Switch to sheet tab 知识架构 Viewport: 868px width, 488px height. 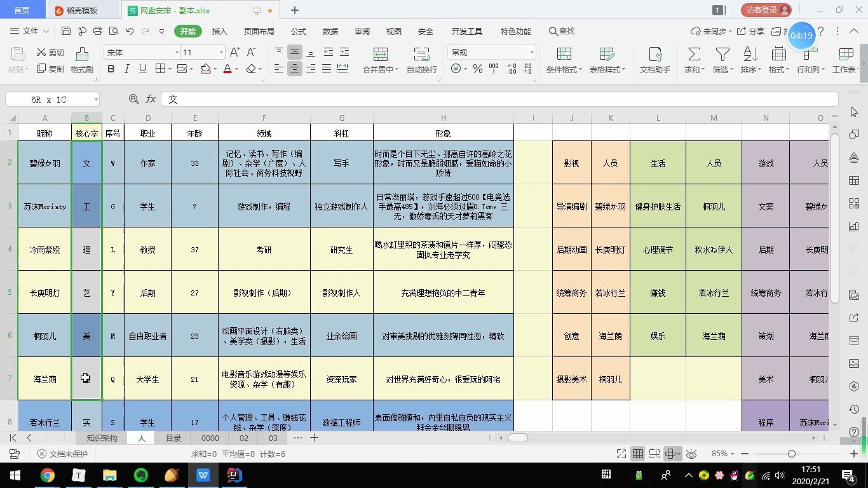(102, 438)
